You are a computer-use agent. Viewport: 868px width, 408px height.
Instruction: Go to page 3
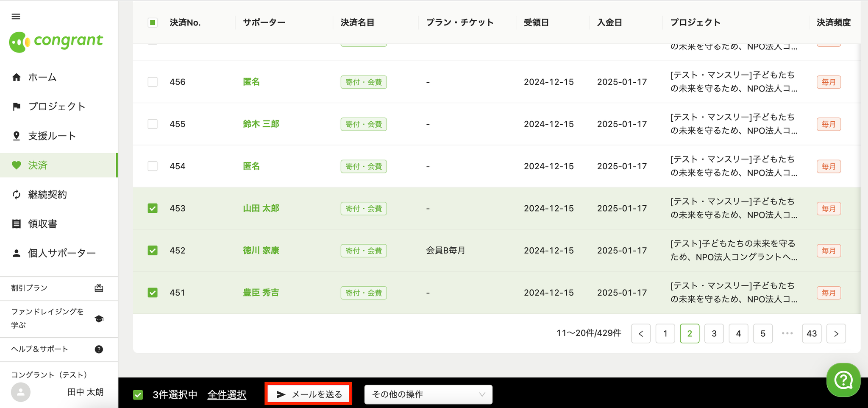click(x=714, y=333)
